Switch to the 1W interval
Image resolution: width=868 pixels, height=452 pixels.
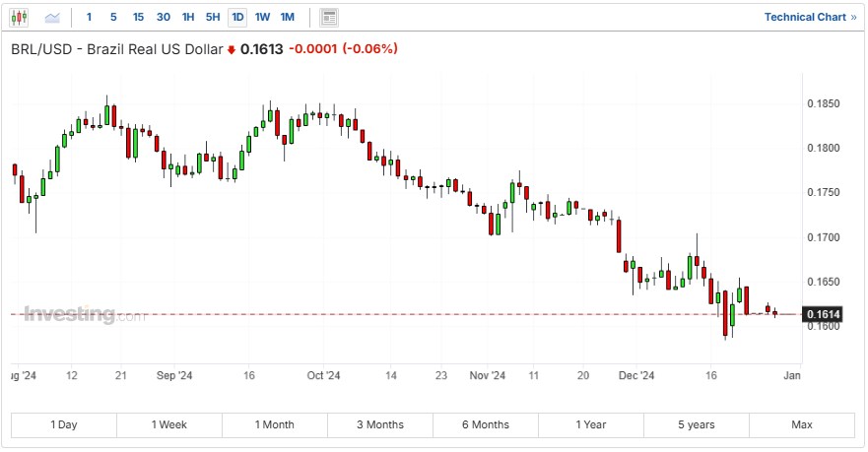click(262, 17)
